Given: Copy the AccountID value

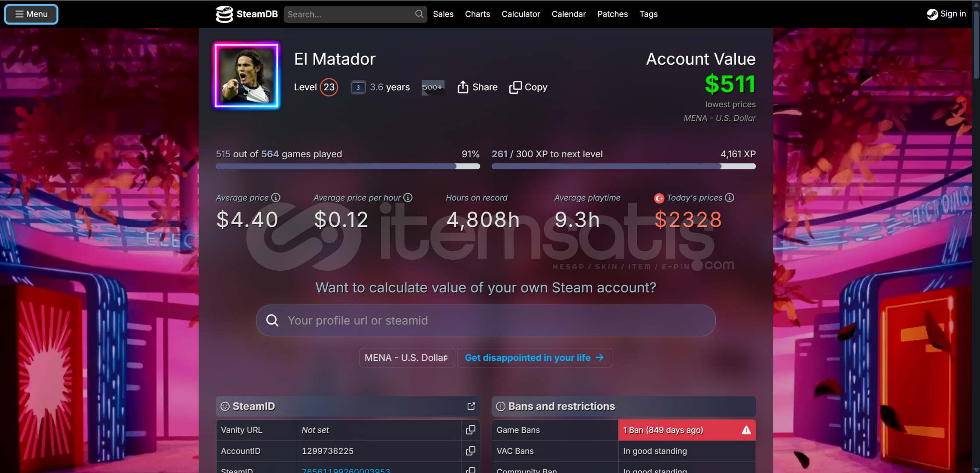Looking at the screenshot, I should 470,451.
